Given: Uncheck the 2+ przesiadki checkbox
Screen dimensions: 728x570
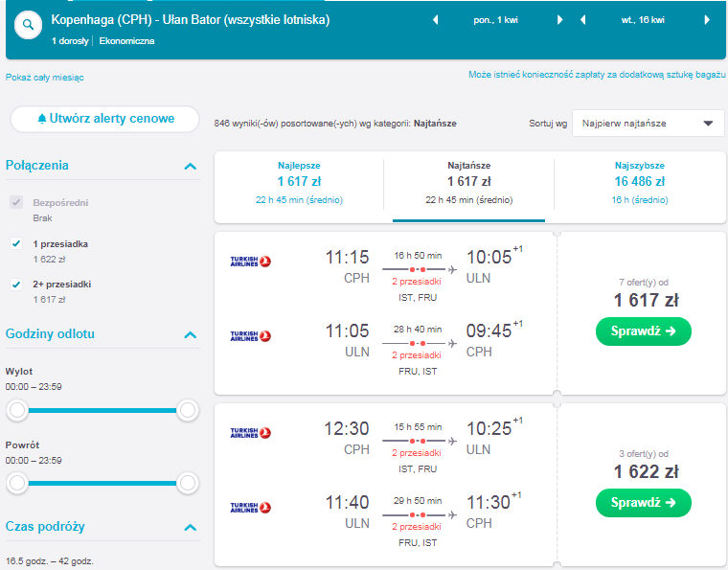Looking at the screenshot, I should (16, 285).
